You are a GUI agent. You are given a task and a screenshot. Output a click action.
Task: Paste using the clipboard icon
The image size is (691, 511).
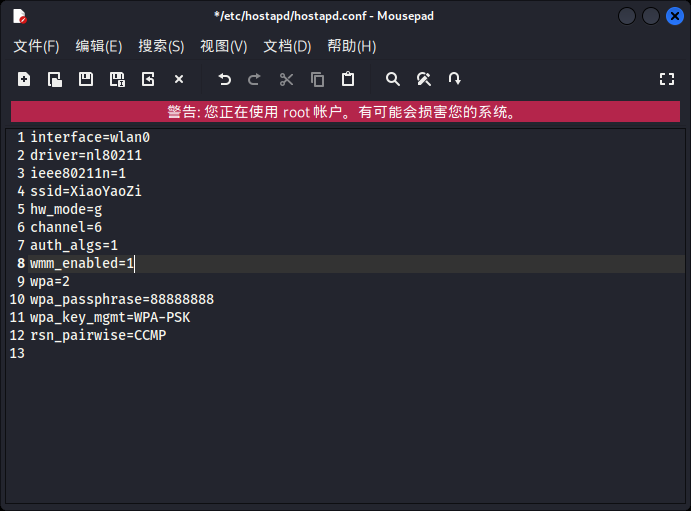tap(348, 79)
